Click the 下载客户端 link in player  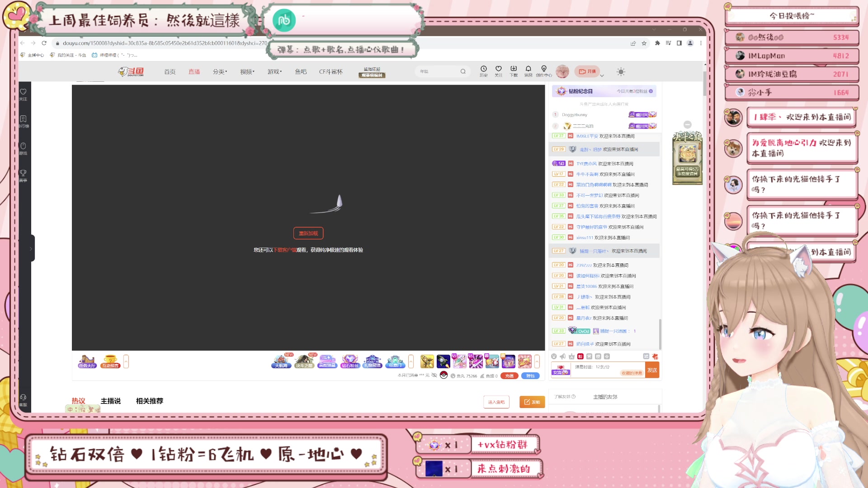pyautogui.click(x=285, y=250)
